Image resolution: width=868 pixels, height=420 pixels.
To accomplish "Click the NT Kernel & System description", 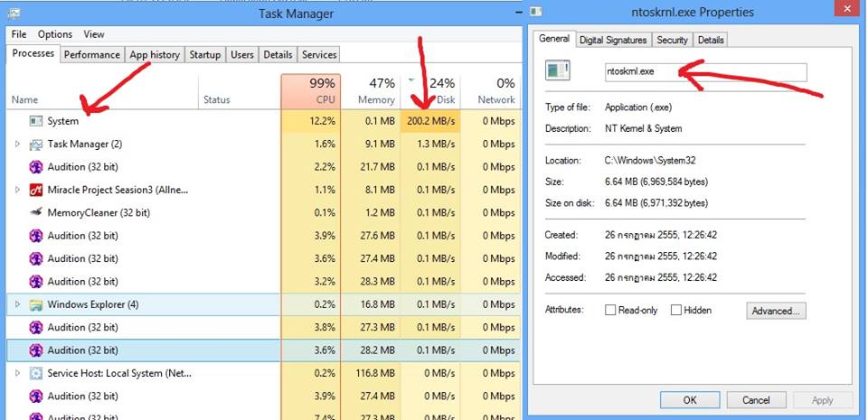I will pos(643,129).
